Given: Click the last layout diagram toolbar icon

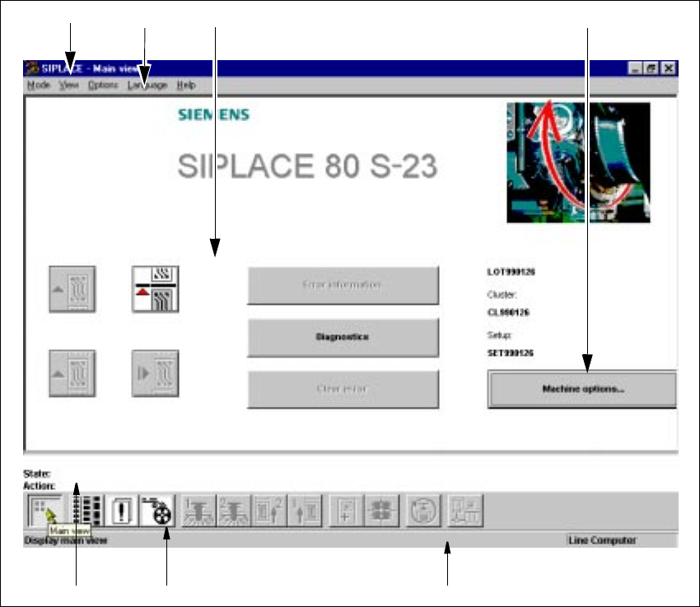Looking at the screenshot, I should 465,511.
